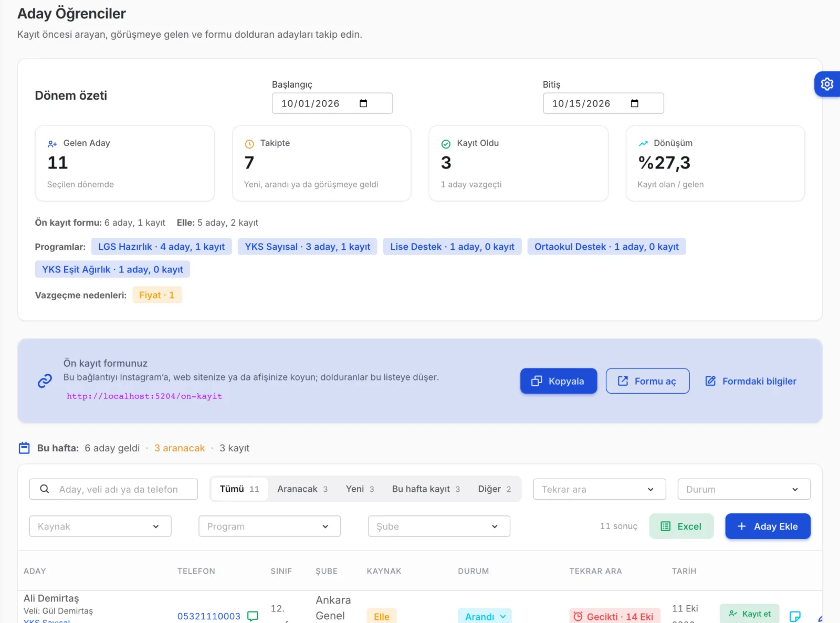The image size is (840, 623).
Task: Export the list with Excel button
Action: [681, 526]
